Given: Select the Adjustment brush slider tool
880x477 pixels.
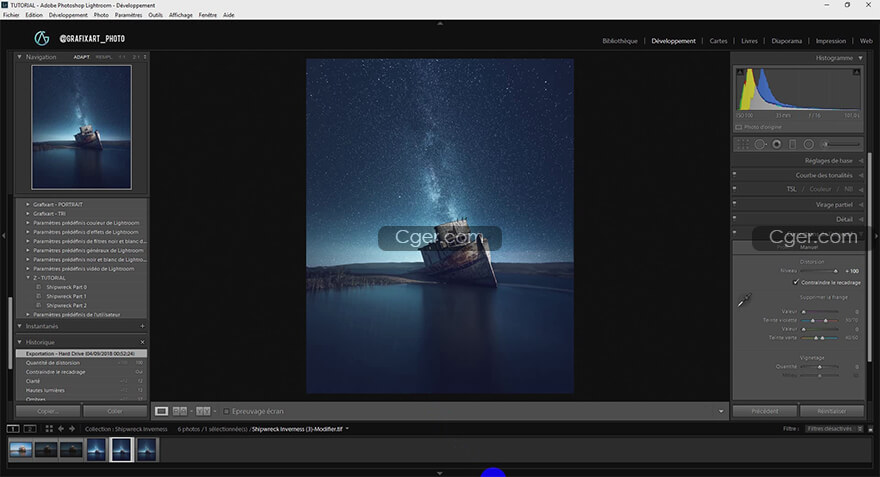Looking at the screenshot, I should 841,144.
